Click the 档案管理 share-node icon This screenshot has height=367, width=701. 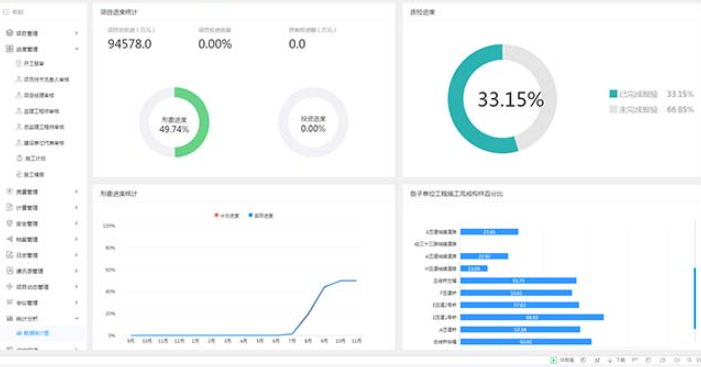click(x=9, y=239)
